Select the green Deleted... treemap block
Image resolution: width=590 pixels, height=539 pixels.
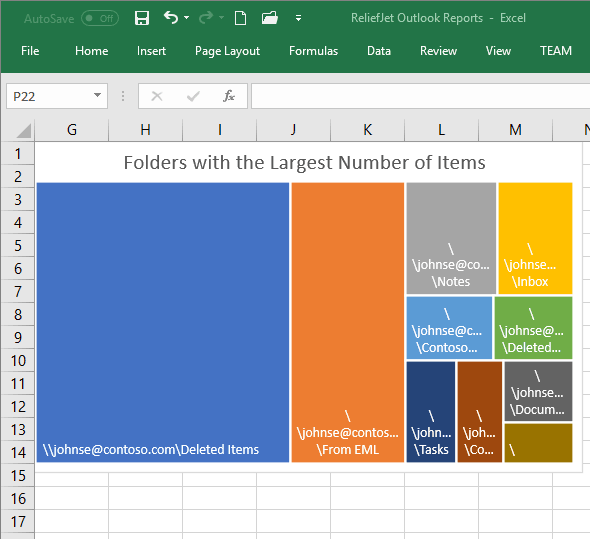coord(534,328)
